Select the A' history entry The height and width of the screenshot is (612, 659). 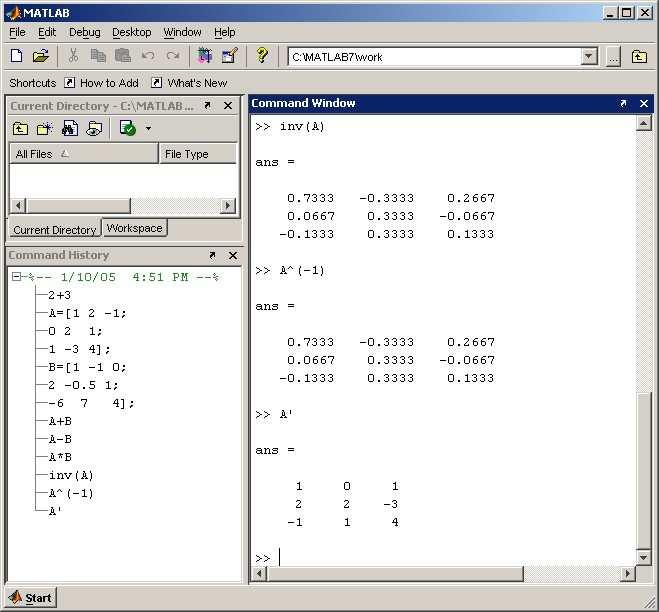pyautogui.click(x=55, y=511)
